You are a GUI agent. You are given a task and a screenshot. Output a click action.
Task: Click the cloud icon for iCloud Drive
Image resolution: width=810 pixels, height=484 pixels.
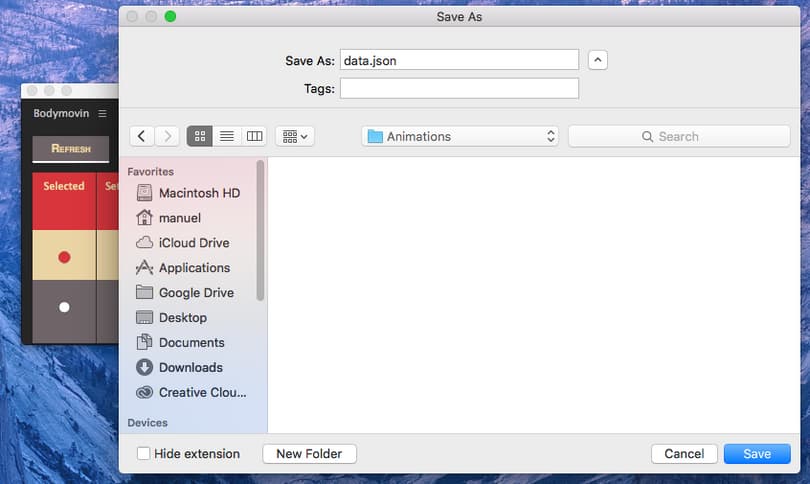pyautogui.click(x=144, y=242)
